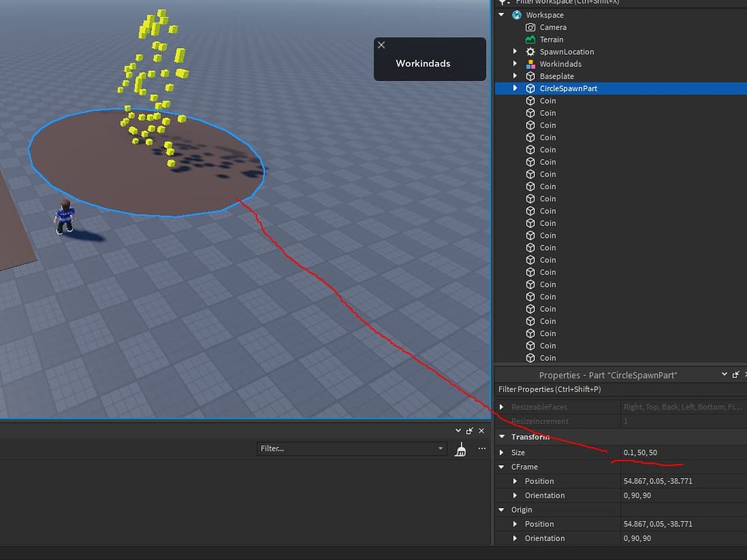
Task: Select the Size value 0.1, 50, 50
Action: (x=640, y=452)
